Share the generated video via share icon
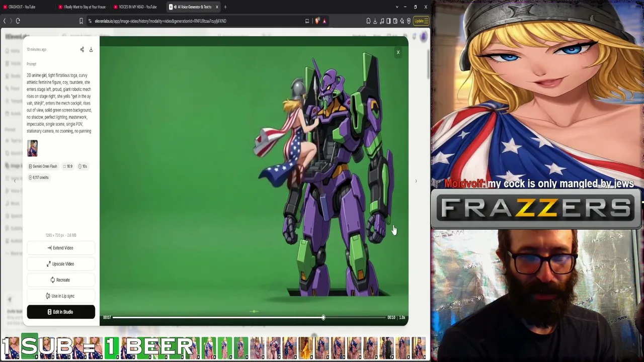 point(82,49)
